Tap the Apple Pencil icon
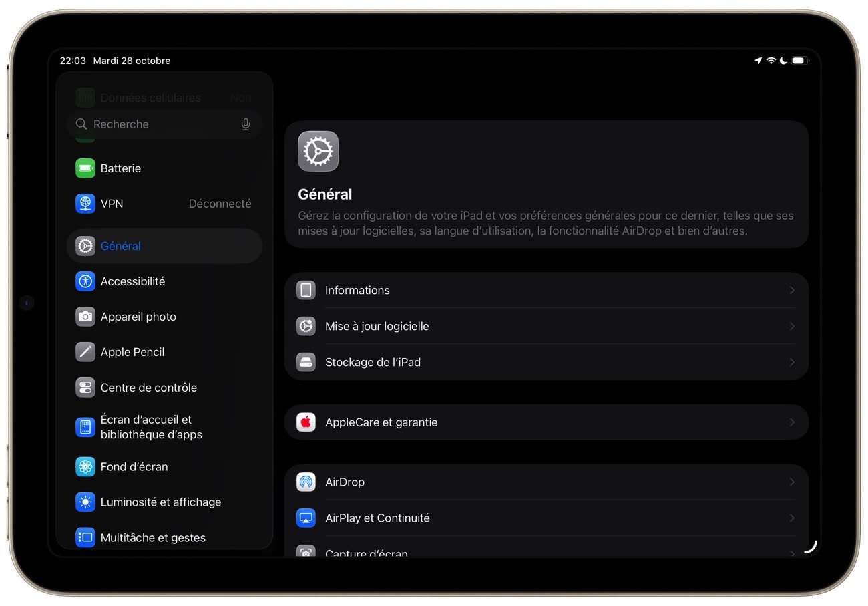Viewport: 868px width, 606px height. [x=85, y=352]
